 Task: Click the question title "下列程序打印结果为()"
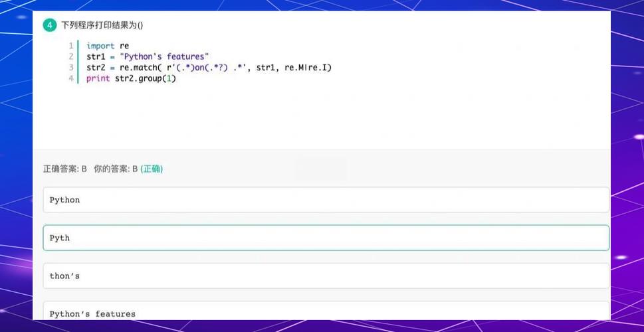coord(102,25)
